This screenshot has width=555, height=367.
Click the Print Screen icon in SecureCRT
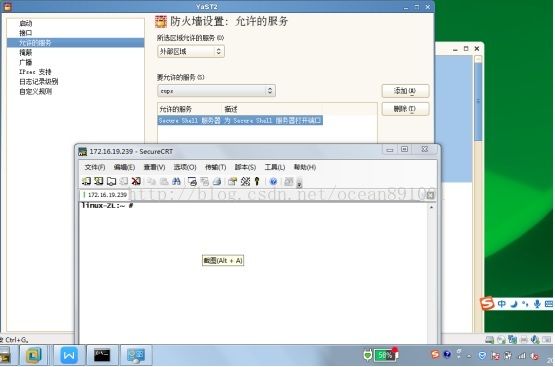192,182
